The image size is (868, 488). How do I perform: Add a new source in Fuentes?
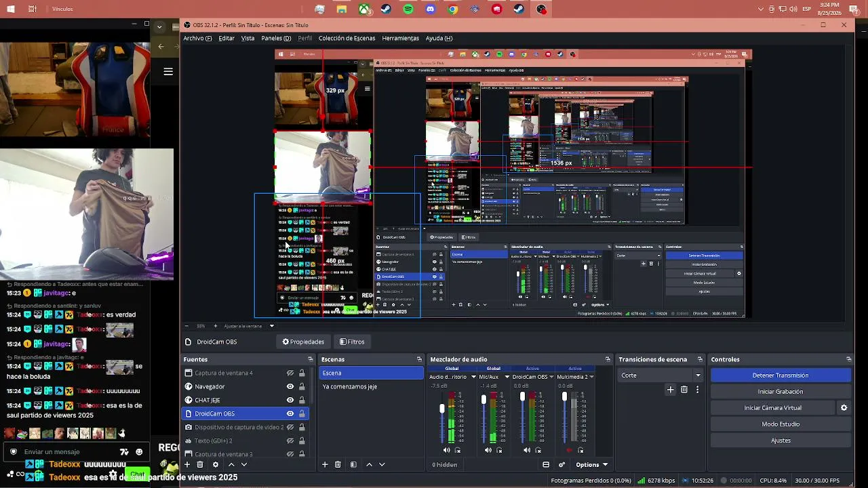pyautogui.click(x=187, y=464)
